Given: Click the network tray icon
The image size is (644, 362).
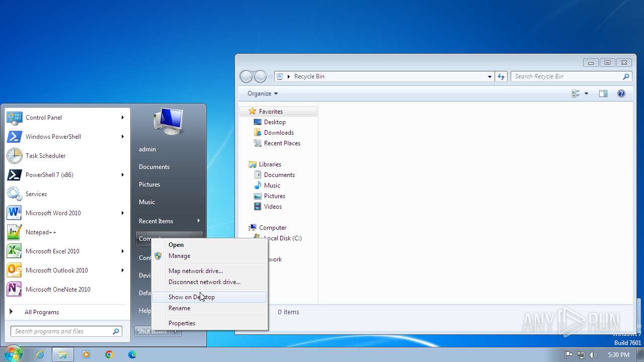Looking at the screenshot, I should click(x=581, y=355).
